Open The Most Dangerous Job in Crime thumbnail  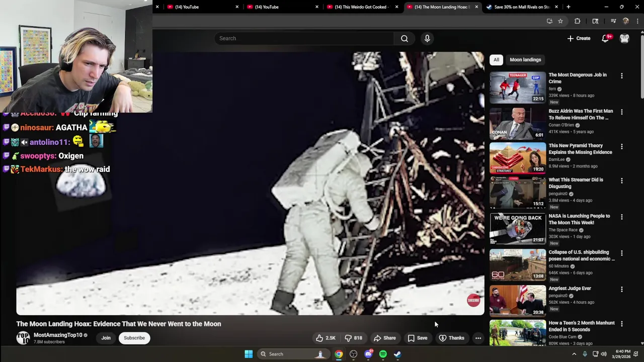click(x=518, y=87)
